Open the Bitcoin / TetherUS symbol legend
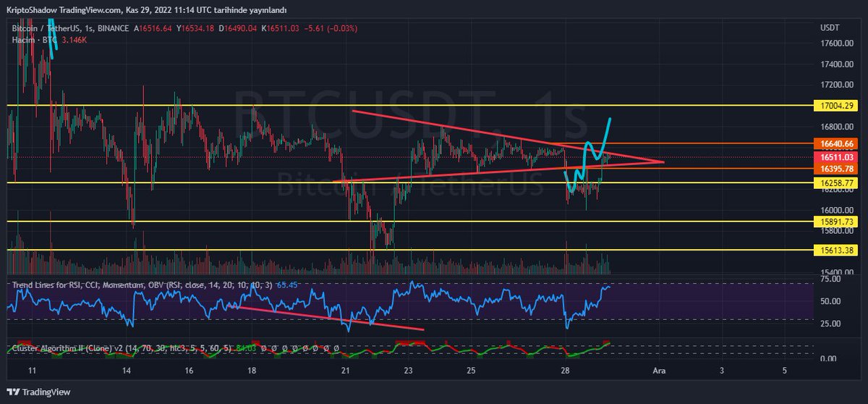Viewport: 868px width, 404px height. tap(69, 28)
